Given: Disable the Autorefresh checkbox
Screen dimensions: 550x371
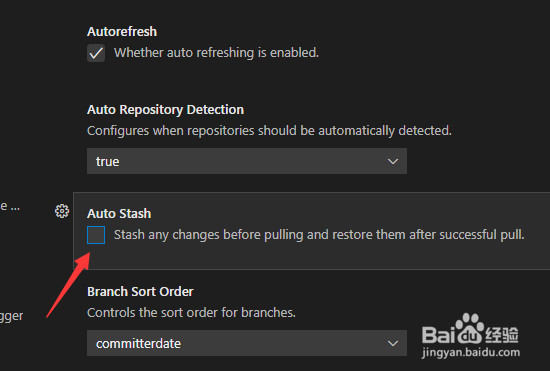Looking at the screenshot, I should [96, 53].
